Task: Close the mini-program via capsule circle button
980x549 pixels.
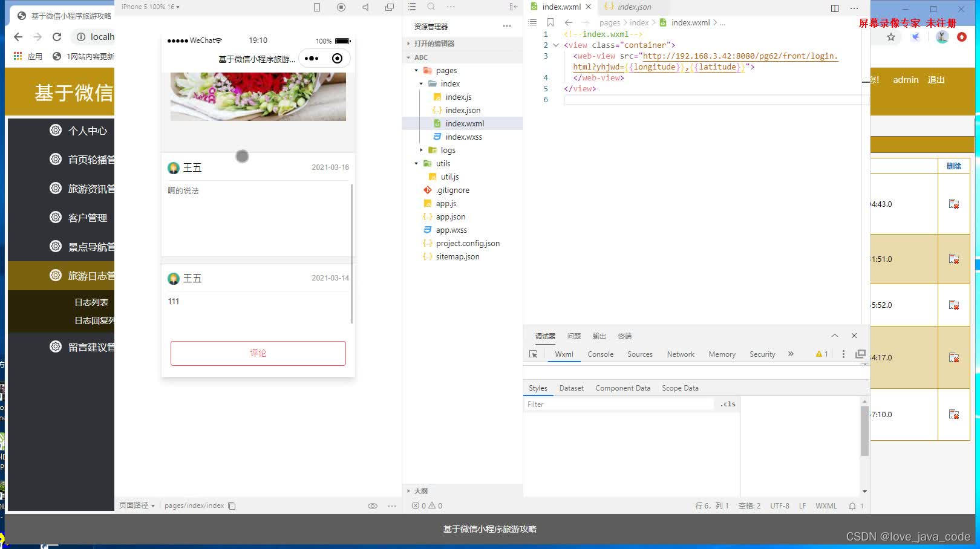Action: coord(337,59)
